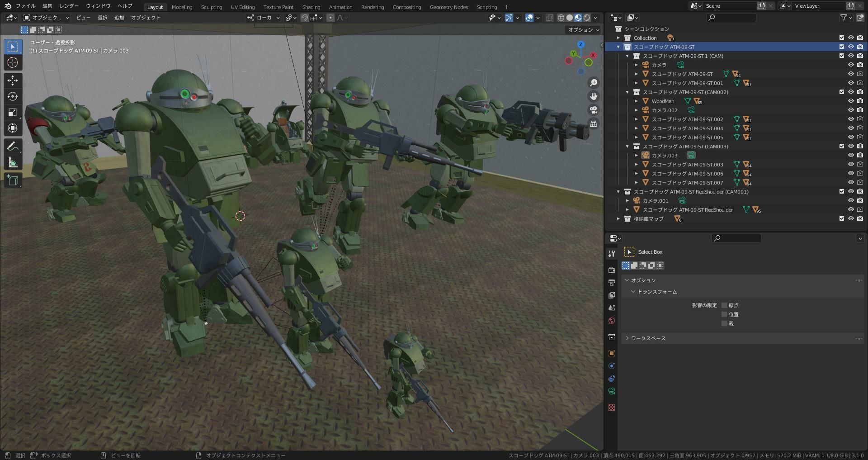The image size is (868, 460).
Task: Open the View Layer properties tab icon
Action: pyautogui.click(x=612, y=295)
